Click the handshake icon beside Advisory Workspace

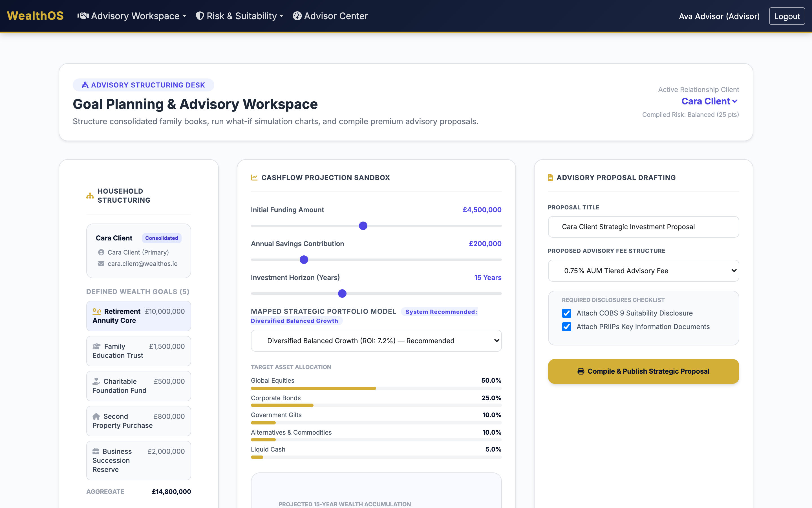83,16
